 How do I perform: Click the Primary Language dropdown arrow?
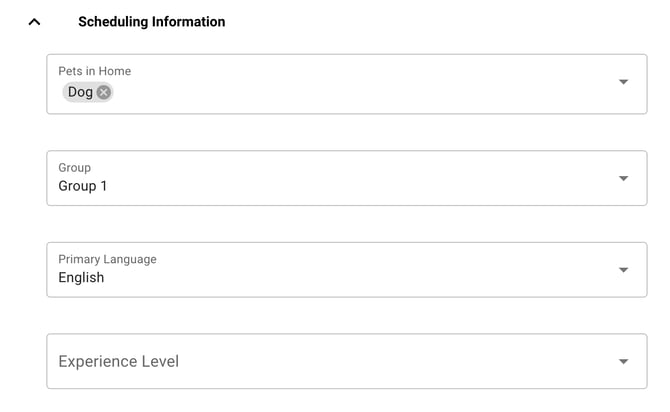(623, 270)
